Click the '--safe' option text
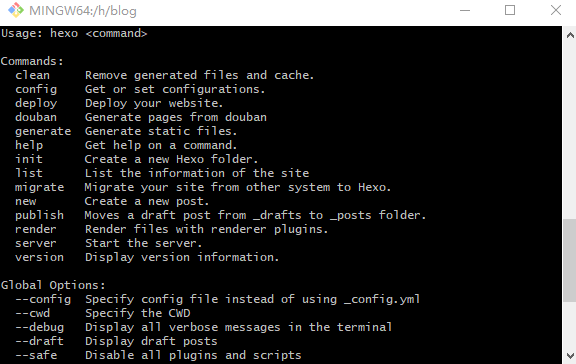Image resolution: width=576 pixels, height=364 pixels. pyautogui.click(x=36, y=355)
